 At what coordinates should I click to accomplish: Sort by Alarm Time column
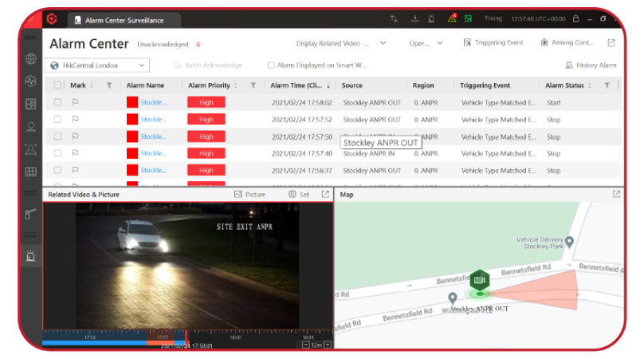tap(328, 85)
